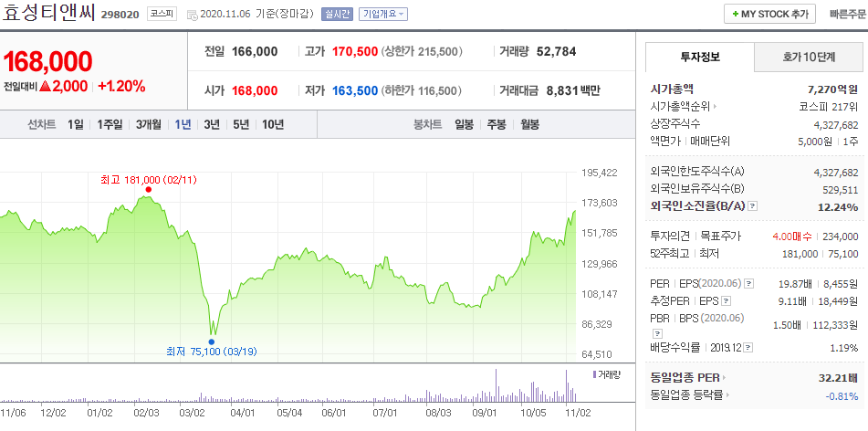This screenshot has width=868, height=431.
Task: Click 저가 value 163,500
Action: [x=355, y=90]
